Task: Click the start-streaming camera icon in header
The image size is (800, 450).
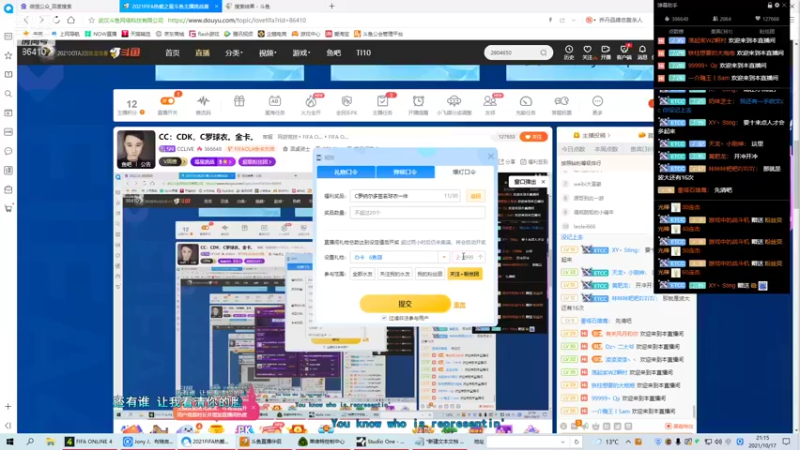Action: [x=606, y=49]
